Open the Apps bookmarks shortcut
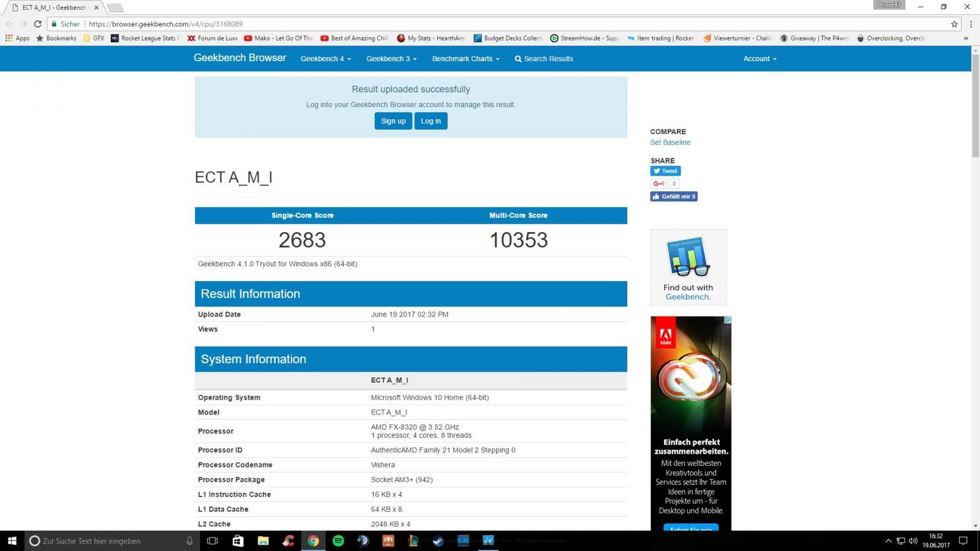The height and width of the screenshot is (551, 980). click(x=17, y=38)
